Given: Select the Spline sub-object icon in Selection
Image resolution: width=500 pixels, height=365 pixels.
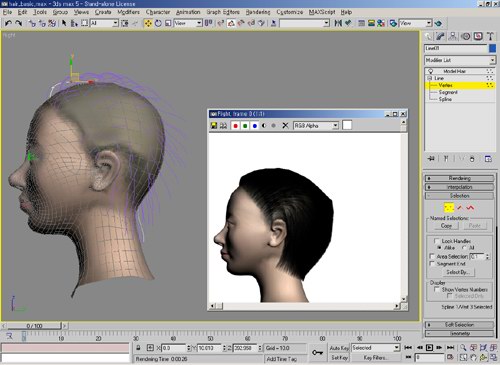Looking at the screenshot, I should [x=470, y=208].
